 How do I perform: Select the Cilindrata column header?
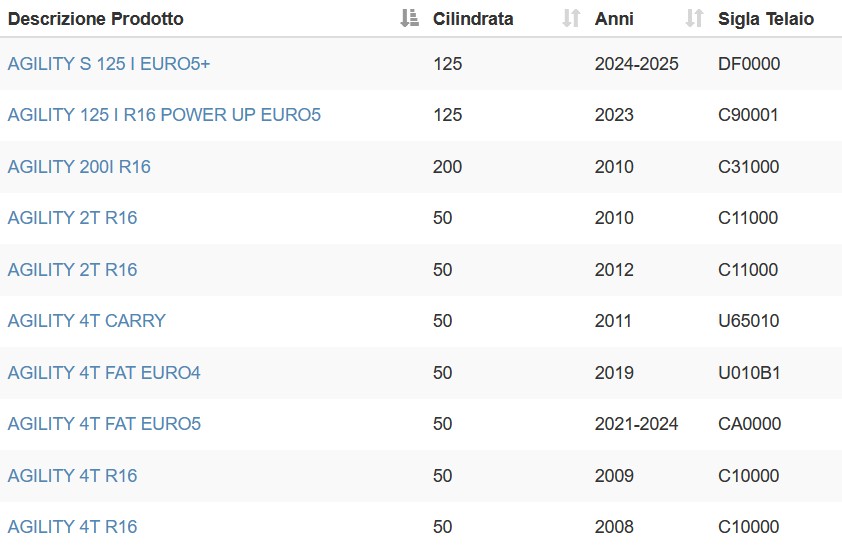[473, 19]
